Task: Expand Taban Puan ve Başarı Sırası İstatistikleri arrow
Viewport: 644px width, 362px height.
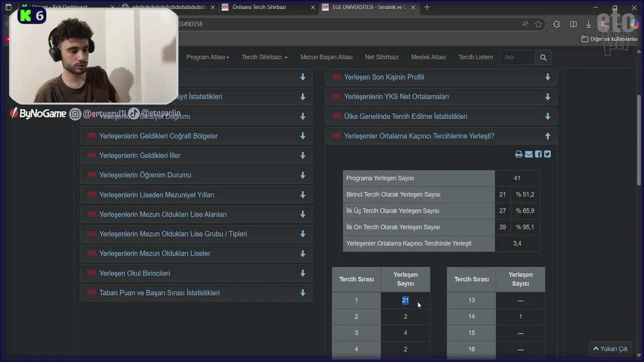Action: click(x=303, y=293)
